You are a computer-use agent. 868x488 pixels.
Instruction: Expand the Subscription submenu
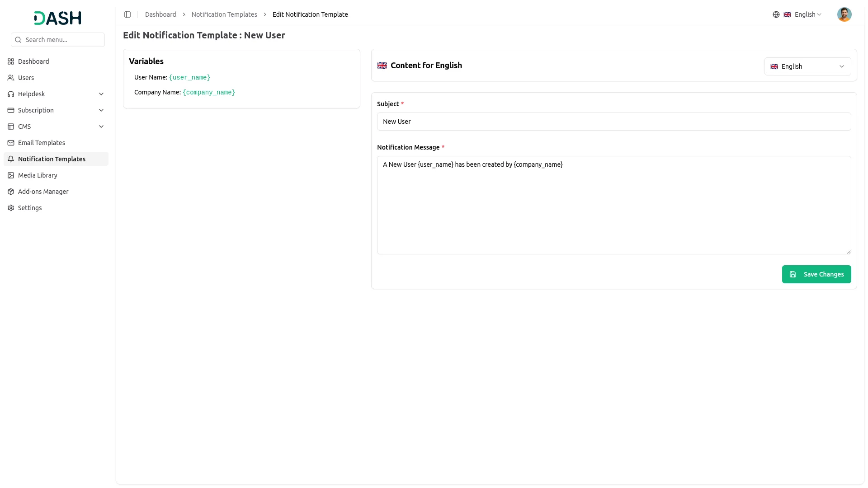tap(101, 110)
